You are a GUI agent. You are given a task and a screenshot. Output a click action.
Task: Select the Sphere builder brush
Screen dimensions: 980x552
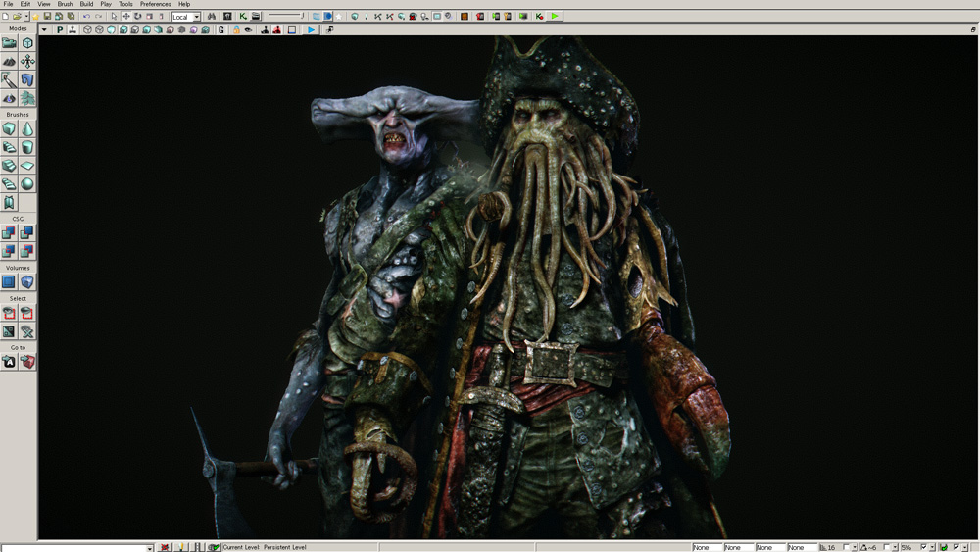tap(27, 183)
